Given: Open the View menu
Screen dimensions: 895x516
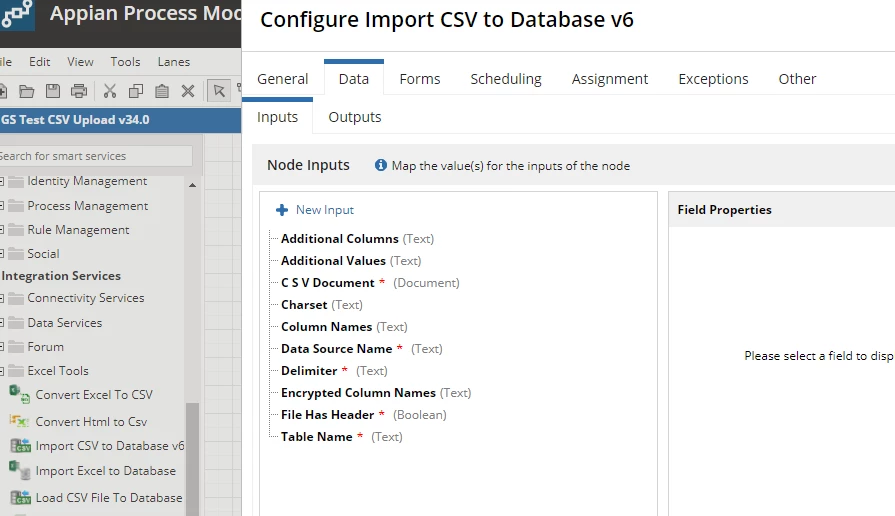Looking at the screenshot, I should [x=80, y=62].
